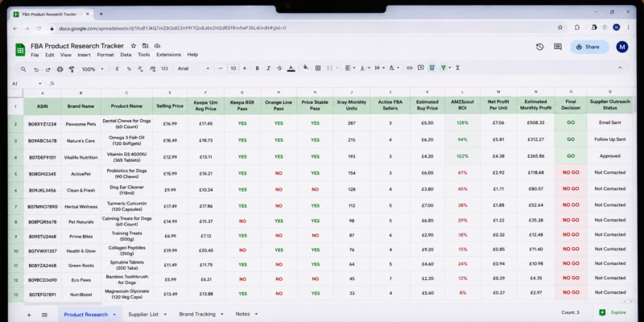The height and width of the screenshot is (322, 644).
Task: Redo the last action
Action: click(x=47, y=69)
